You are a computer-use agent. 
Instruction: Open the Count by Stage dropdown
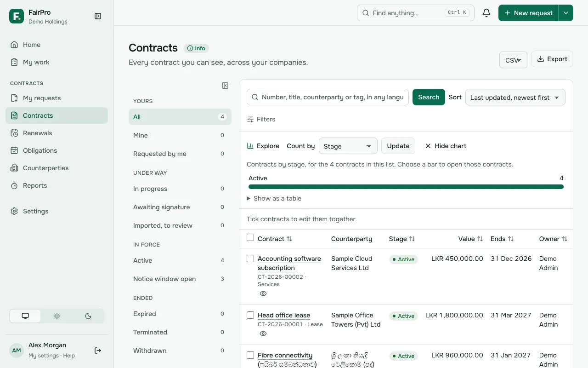coord(348,146)
